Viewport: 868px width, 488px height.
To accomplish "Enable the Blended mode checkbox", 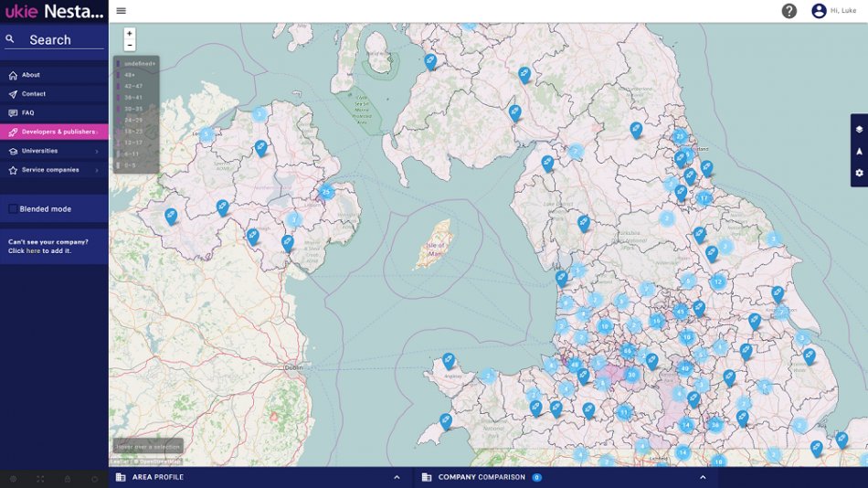I will tap(13, 209).
